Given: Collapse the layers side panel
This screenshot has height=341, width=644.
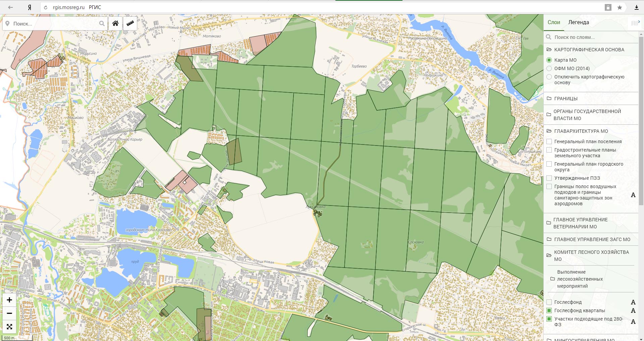Looking at the screenshot, I should [x=635, y=23].
